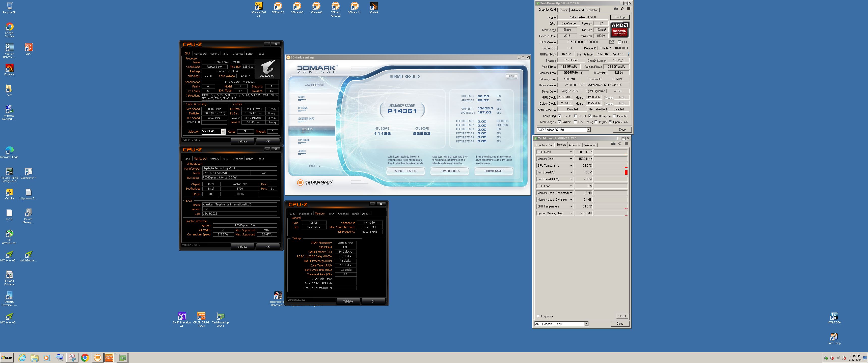Toggle the Ray Tracing checkbox
868x363 pixels.
click(x=575, y=122)
